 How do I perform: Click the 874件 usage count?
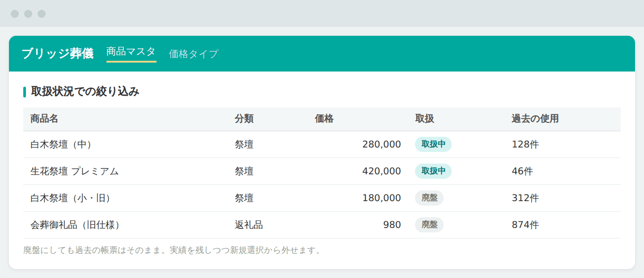pos(525,225)
